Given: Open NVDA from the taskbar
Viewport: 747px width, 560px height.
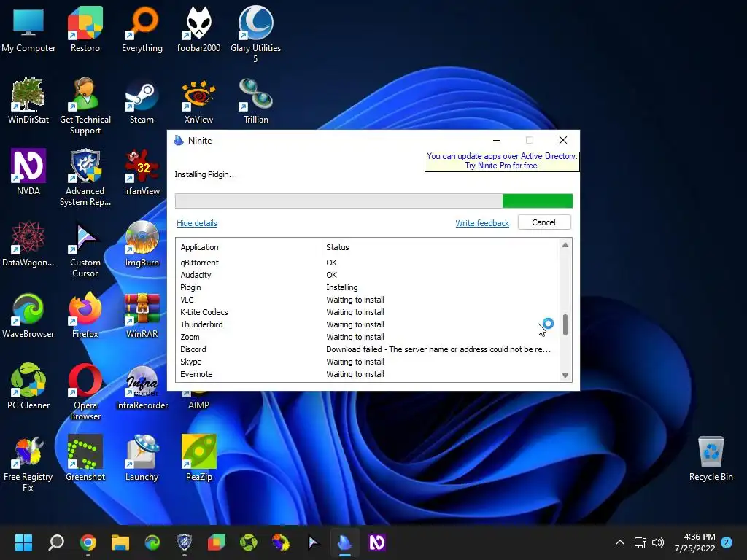Looking at the screenshot, I should tap(377, 542).
